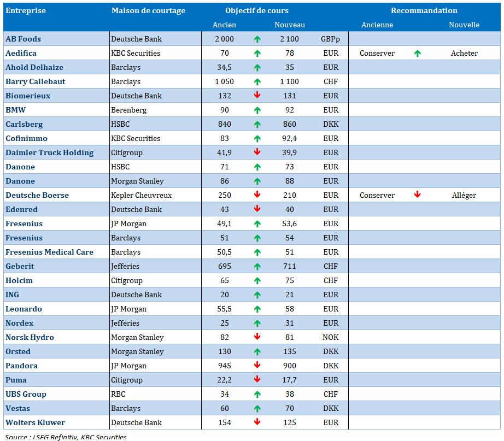Click Kepler Cheuvreux broker cell
The height and width of the screenshot is (441, 504).
pyautogui.click(x=141, y=196)
